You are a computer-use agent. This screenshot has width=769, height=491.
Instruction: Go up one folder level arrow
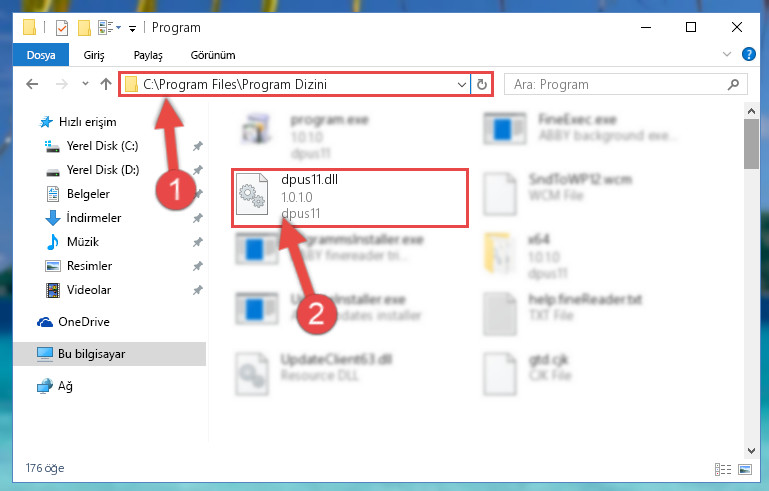[x=106, y=84]
